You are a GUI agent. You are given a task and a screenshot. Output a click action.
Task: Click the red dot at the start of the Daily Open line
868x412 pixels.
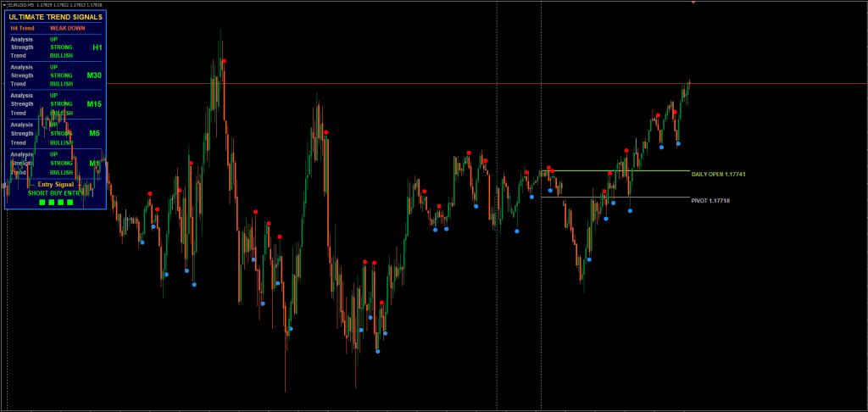[548, 168]
